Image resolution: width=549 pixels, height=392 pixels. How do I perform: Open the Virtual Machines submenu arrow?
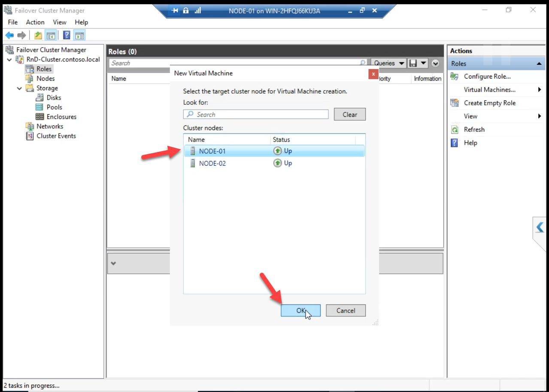(x=540, y=90)
